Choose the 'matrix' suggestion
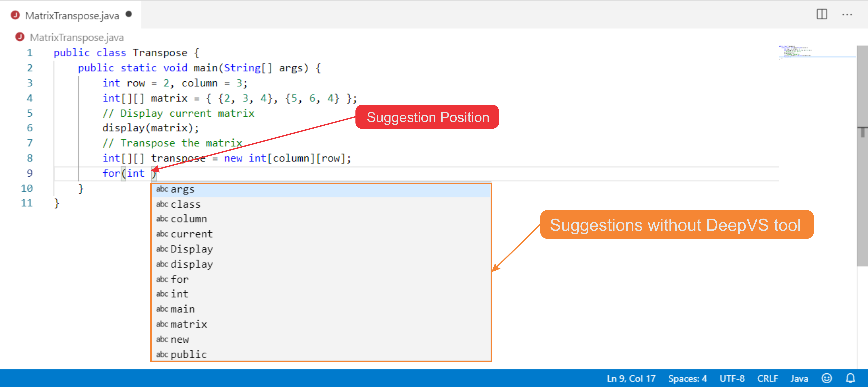868x387 pixels. tap(321, 324)
